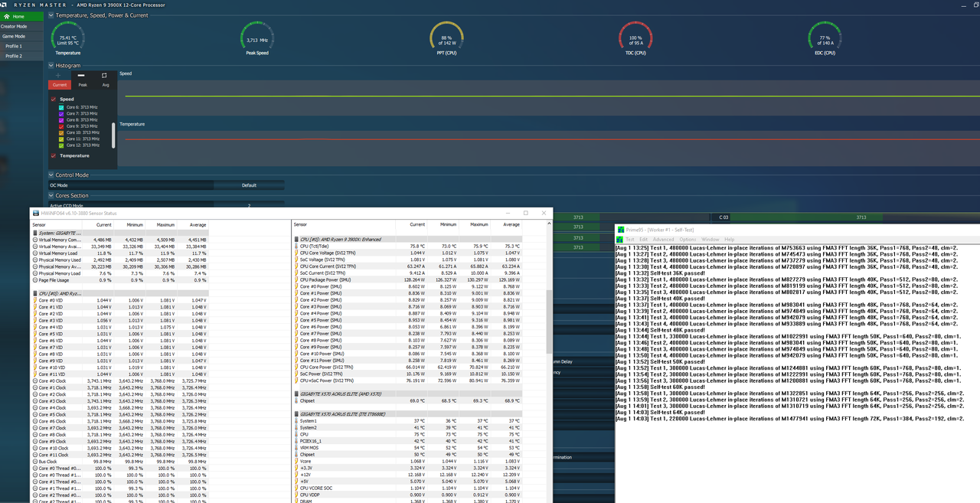This screenshot has height=503, width=980.
Task: Switch to Creator Mode
Action: (x=22, y=26)
